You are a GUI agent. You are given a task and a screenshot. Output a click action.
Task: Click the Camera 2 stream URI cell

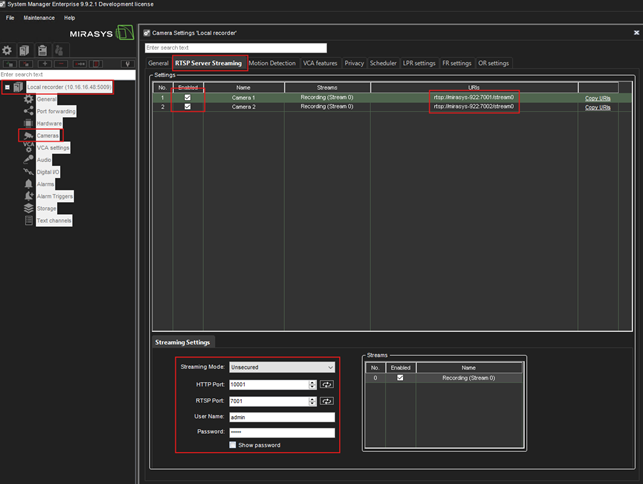click(474, 106)
